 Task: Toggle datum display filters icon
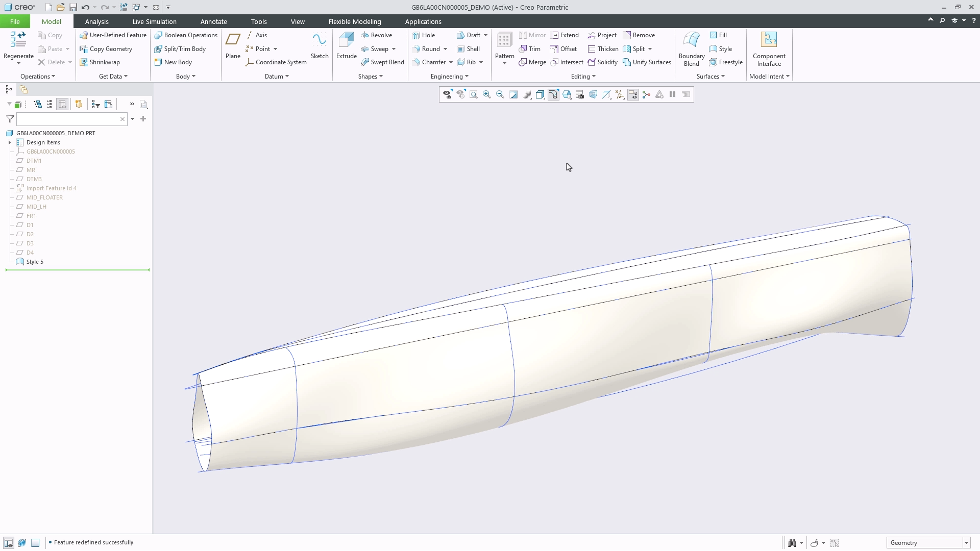[620, 94]
